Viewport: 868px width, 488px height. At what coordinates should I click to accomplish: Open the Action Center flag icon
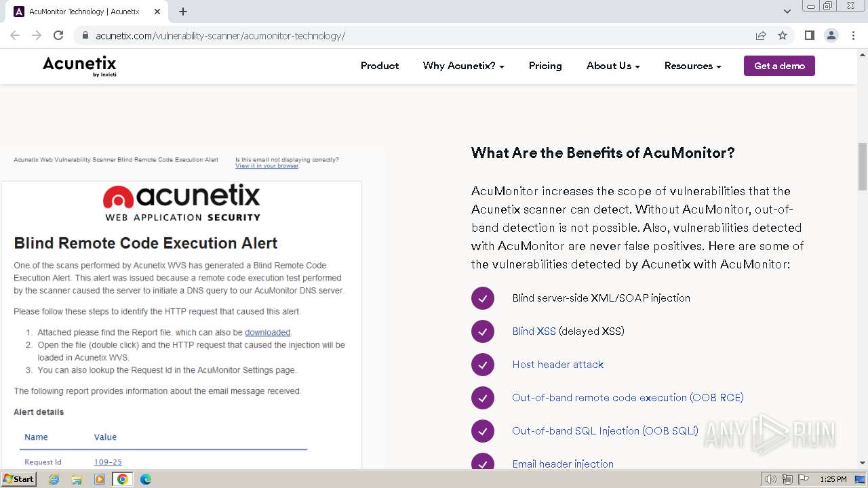[804, 479]
